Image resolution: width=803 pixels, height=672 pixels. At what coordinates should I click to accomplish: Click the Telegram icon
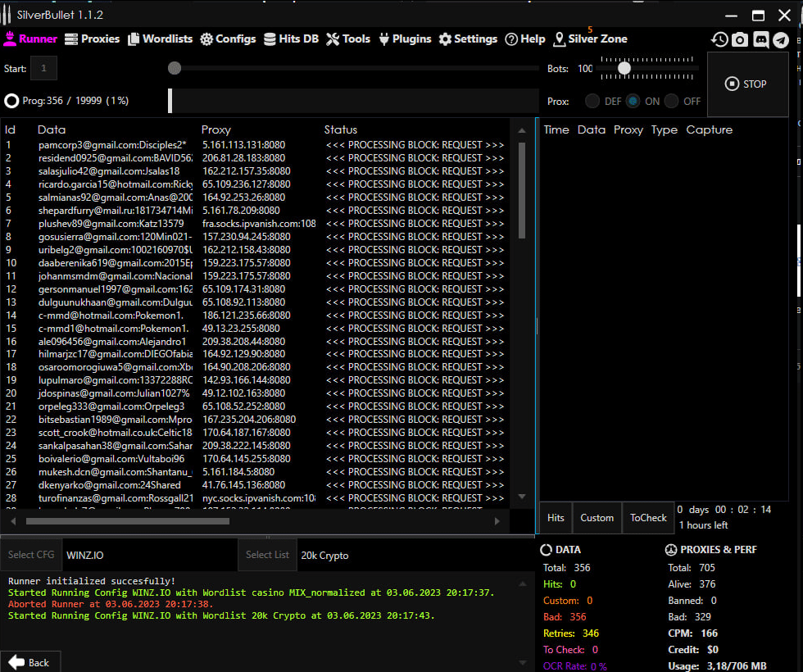click(x=781, y=39)
